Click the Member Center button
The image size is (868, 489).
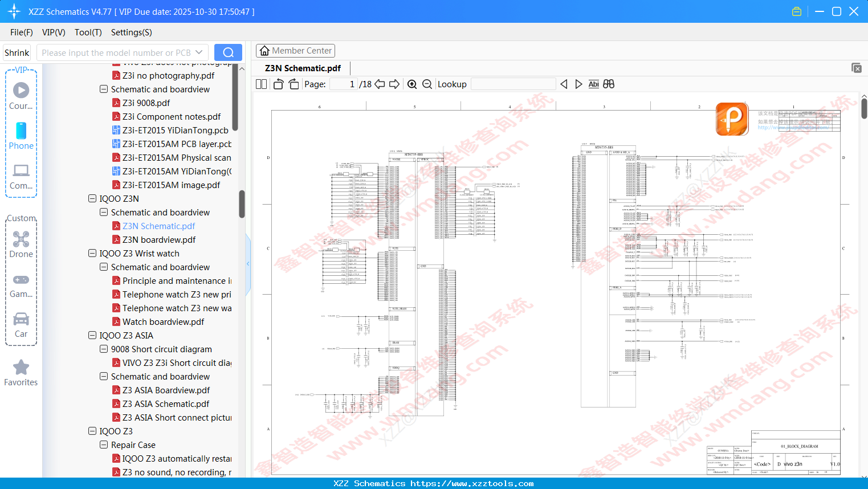click(x=295, y=50)
